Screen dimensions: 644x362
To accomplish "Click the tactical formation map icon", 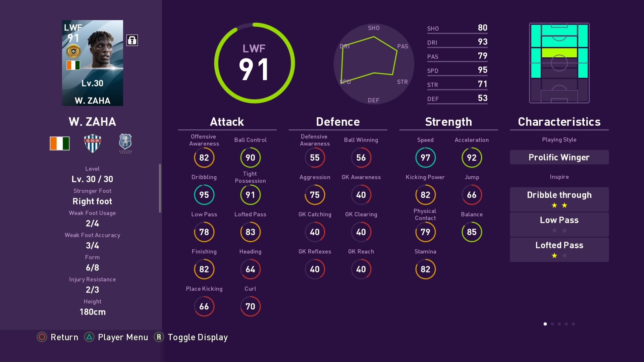I will tap(558, 64).
